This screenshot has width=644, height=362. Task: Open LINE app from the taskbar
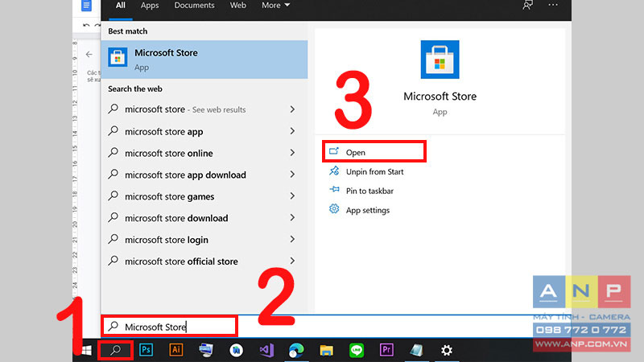[356, 350]
